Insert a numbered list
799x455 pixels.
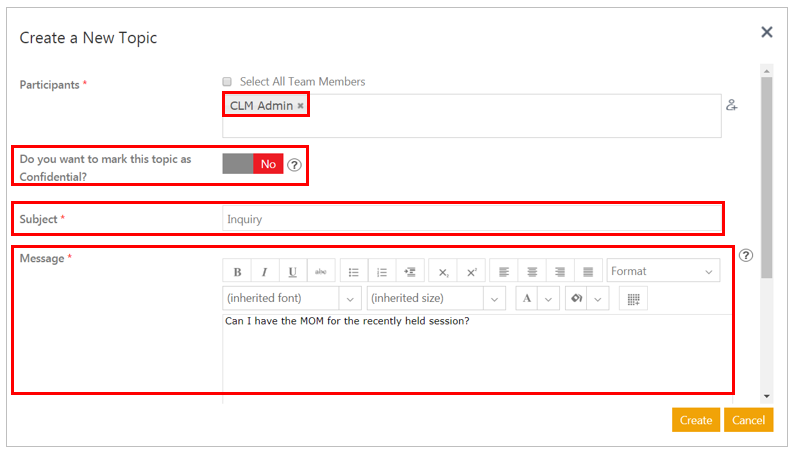(x=382, y=272)
